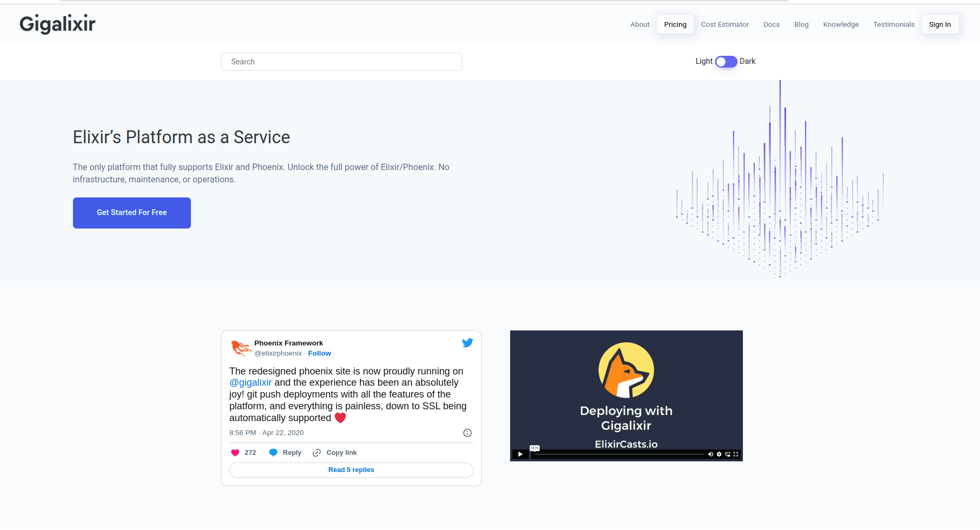Mute the video using the volume icon
Image resolution: width=980 pixels, height=530 pixels.
[x=711, y=454]
